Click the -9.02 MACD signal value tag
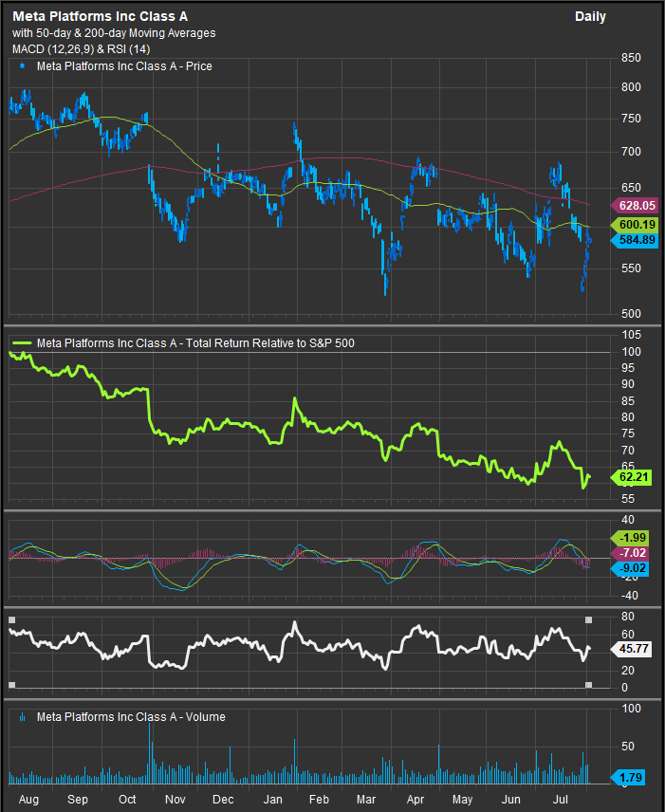This screenshot has height=812, width=665. click(630, 568)
